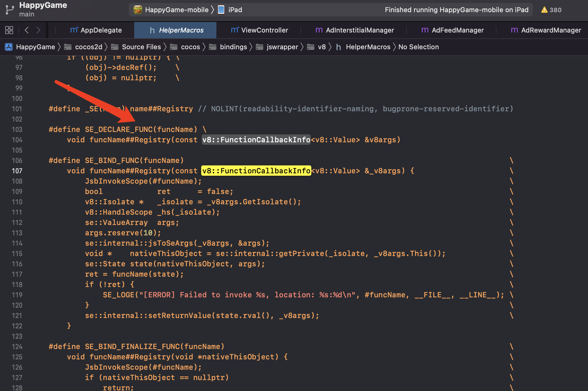Click the related items grid icon
Screen dimensions: 588x391
click(x=9, y=30)
